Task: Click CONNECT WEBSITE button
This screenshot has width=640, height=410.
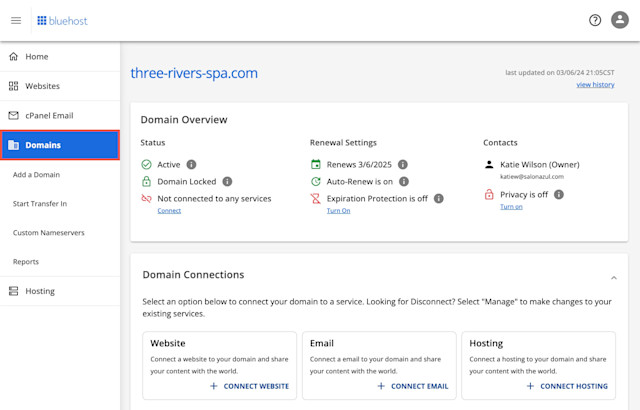Action: [249, 386]
